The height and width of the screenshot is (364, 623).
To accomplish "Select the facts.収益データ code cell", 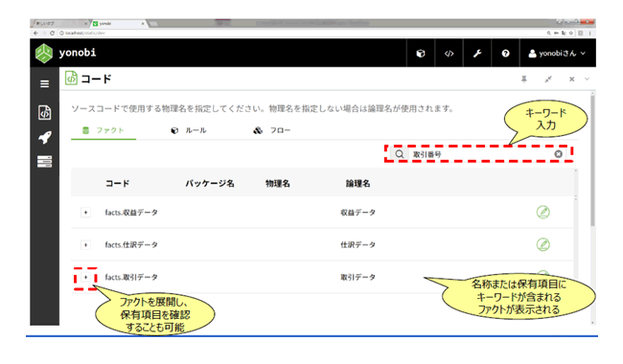I will 131,213.
